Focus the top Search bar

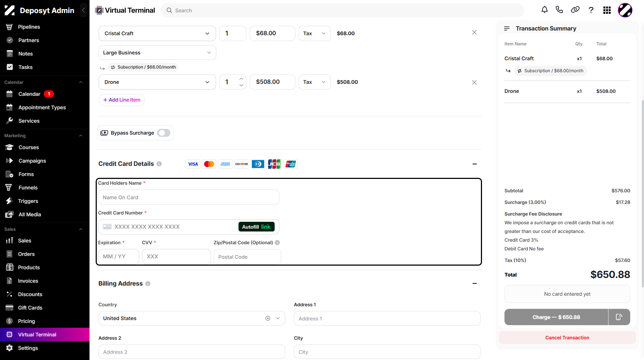342,11
